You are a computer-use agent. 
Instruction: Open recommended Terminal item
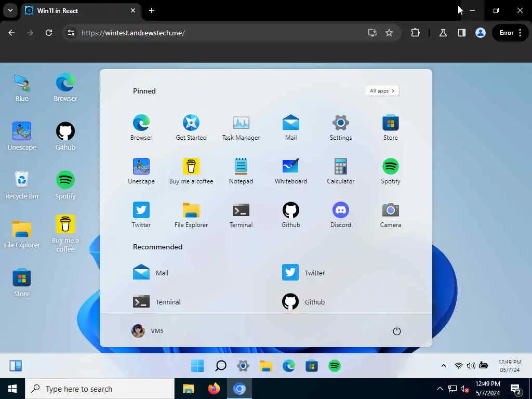157,302
